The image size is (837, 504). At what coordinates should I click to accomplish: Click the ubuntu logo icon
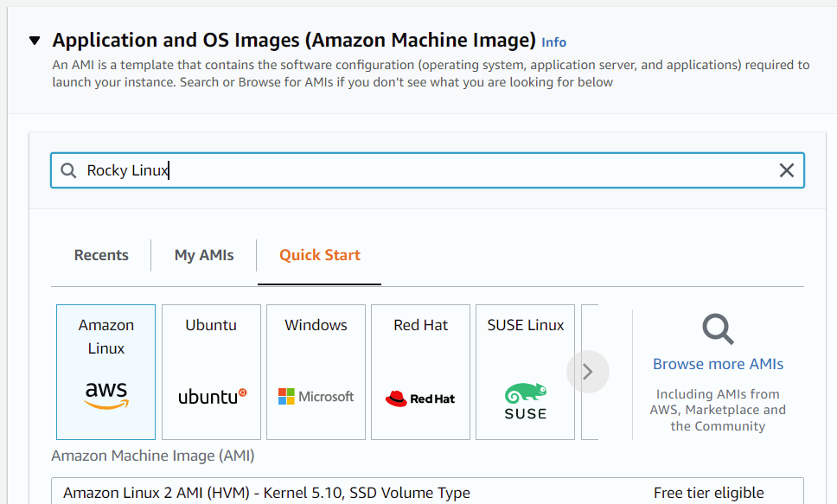tap(212, 397)
